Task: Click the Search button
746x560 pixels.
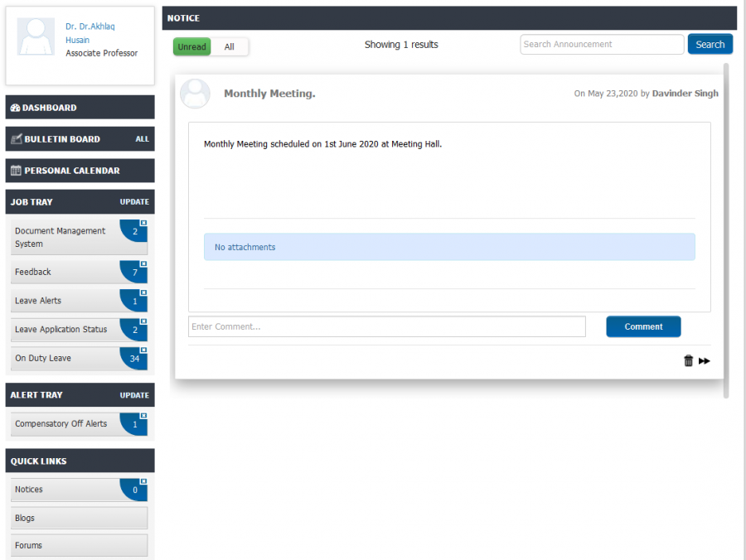Action: 710,44
